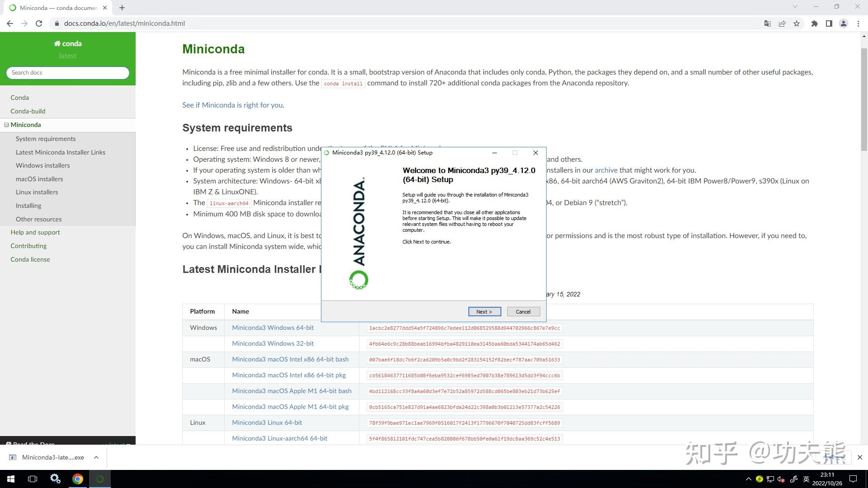
Task: Close the Miniconda3 Setup dialog
Action: (535, 153)
